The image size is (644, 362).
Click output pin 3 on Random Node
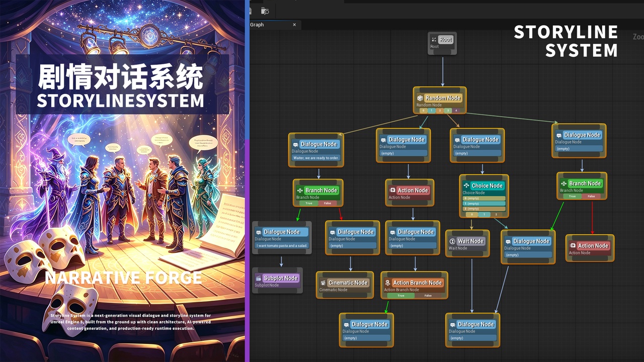tap(448, 110)
